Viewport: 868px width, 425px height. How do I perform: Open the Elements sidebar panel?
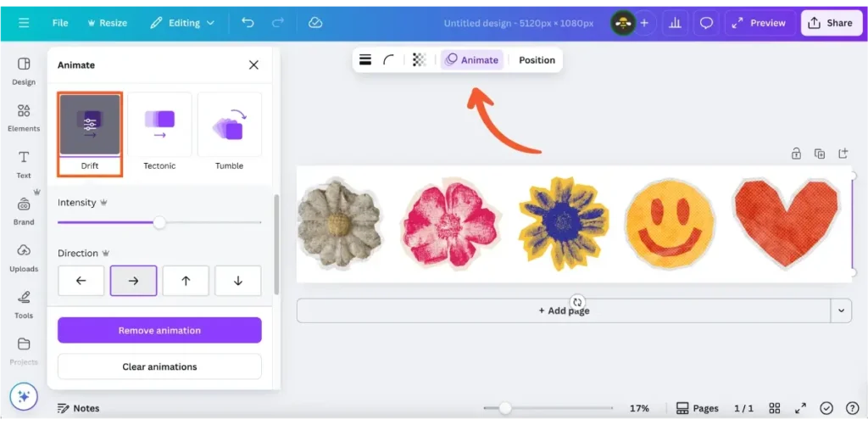point(24,118)
